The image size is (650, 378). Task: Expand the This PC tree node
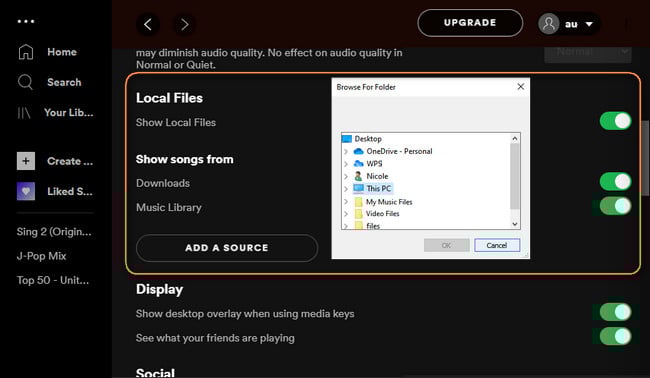pyautogui.click(x=346, y=189)
